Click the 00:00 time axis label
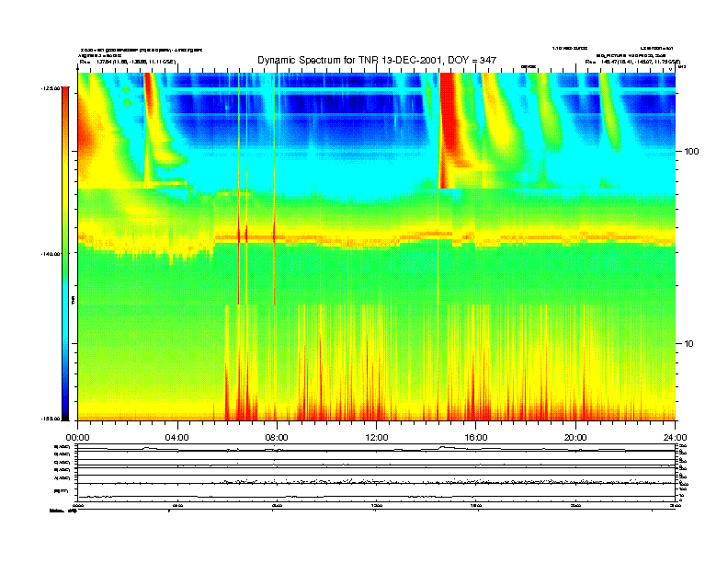Viewport: 728px width, 563px height. click(77, 438)
